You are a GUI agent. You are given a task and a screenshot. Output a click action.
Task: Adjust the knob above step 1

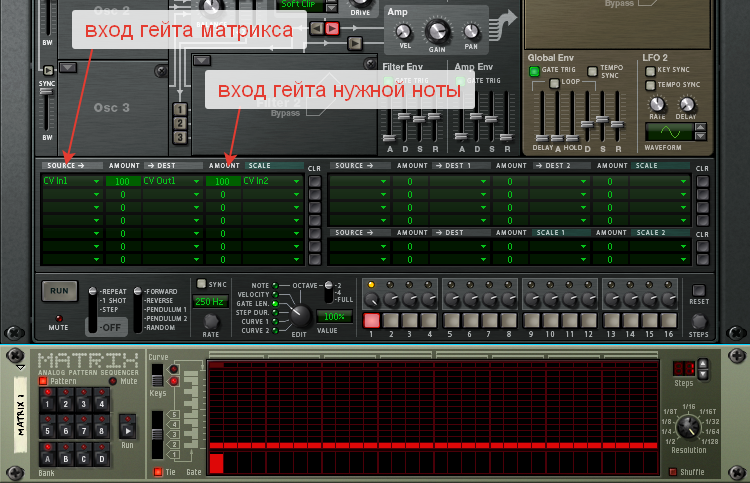pyautogui.click(x=372, y=300)
